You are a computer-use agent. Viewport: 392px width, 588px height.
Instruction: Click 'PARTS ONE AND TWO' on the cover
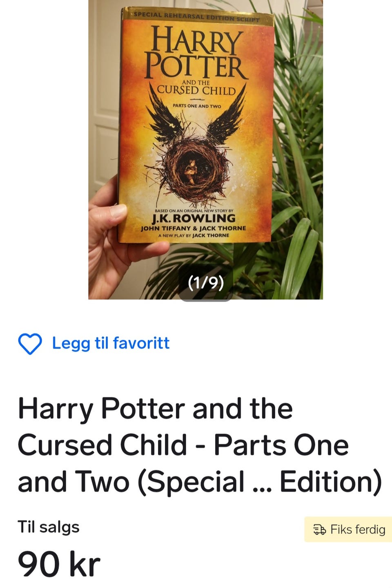point(197,106)
